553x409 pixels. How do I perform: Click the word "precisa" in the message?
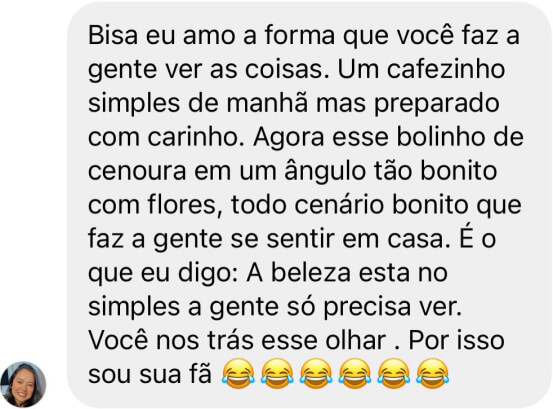(x=367, y=307)
